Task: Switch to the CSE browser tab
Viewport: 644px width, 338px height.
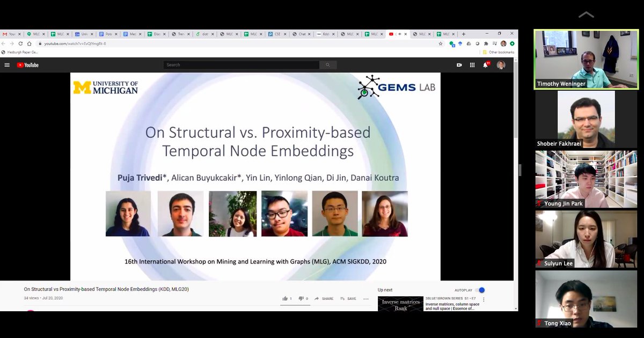Action: pyautogui.click(x=277, y=33)
